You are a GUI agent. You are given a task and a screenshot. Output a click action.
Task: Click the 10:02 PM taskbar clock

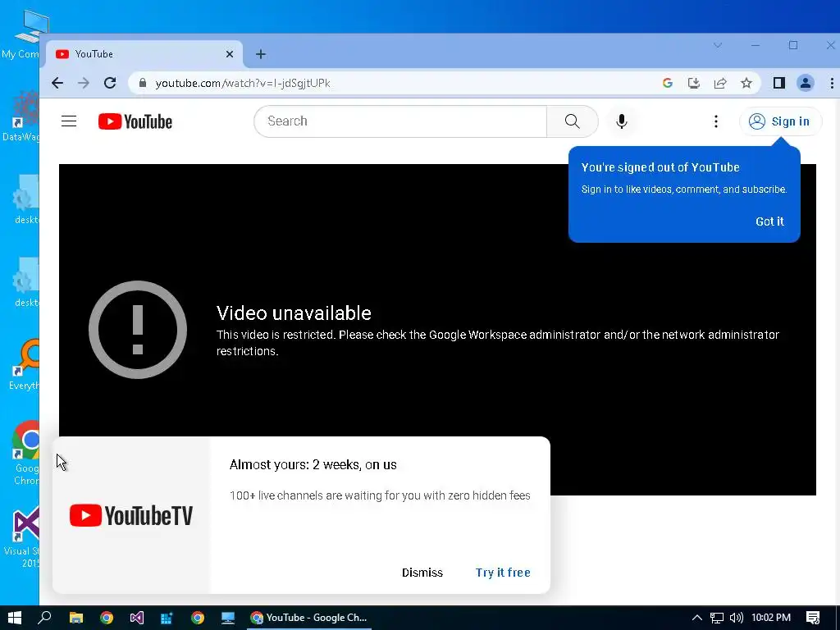point(771,618)
